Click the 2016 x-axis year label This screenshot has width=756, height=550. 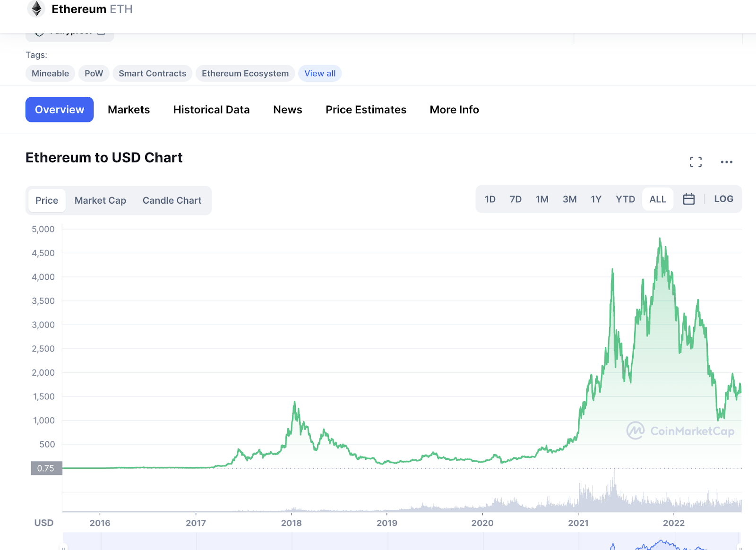(100, 523)
